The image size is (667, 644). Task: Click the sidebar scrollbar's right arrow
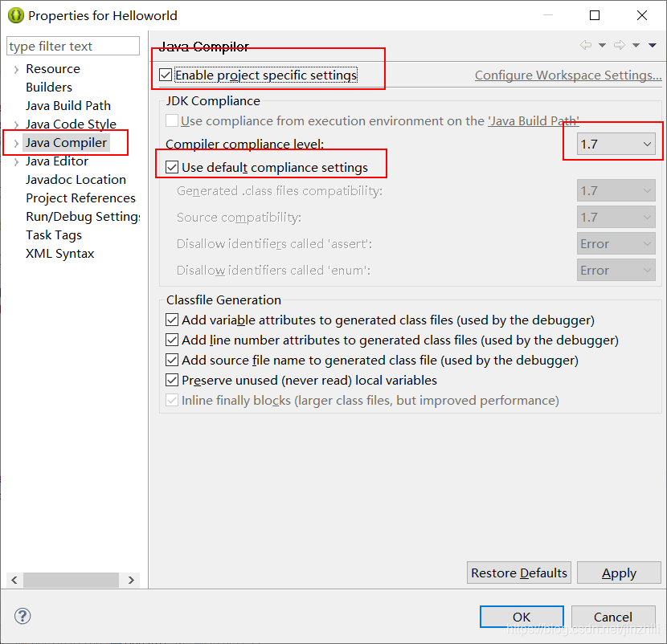click(131, 580)
